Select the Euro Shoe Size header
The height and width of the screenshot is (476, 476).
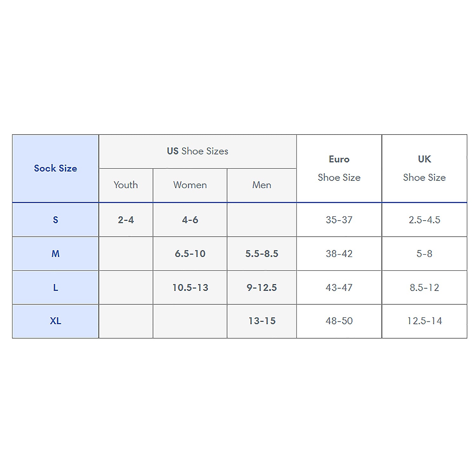coord(339,168)
